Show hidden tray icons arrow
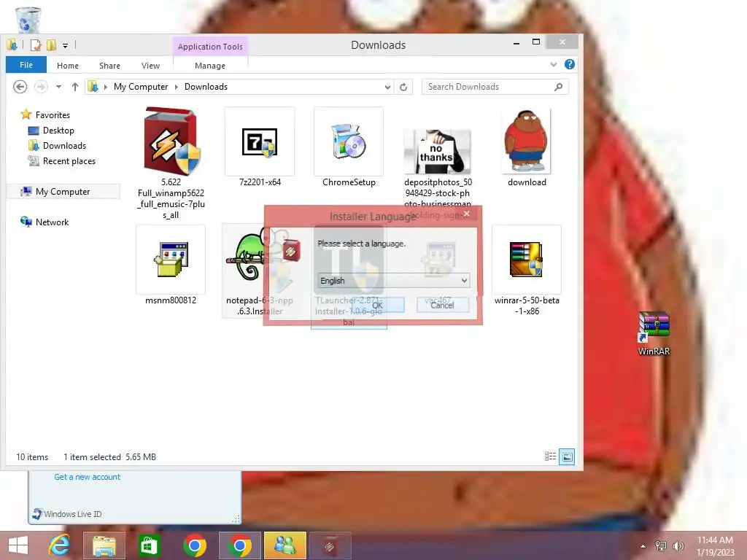Viewport: 747px width, 560px height. 643,546
